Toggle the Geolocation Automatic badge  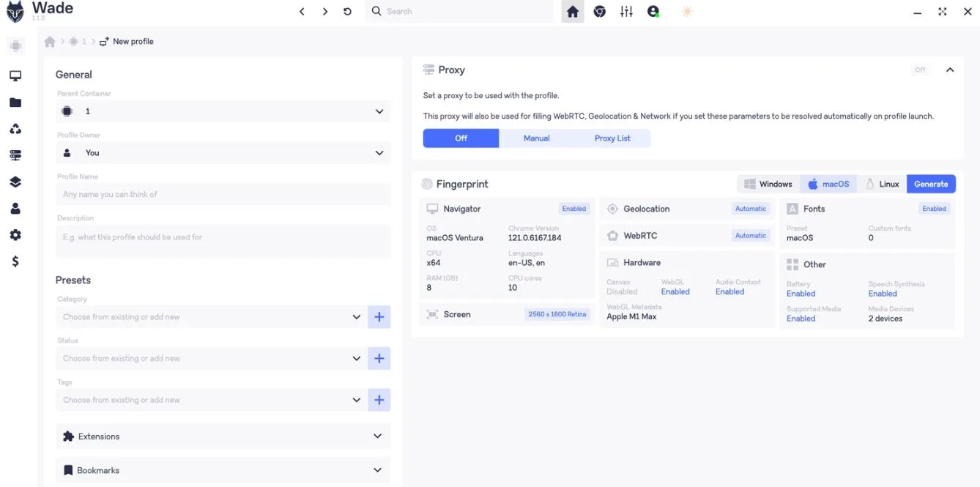751,209
